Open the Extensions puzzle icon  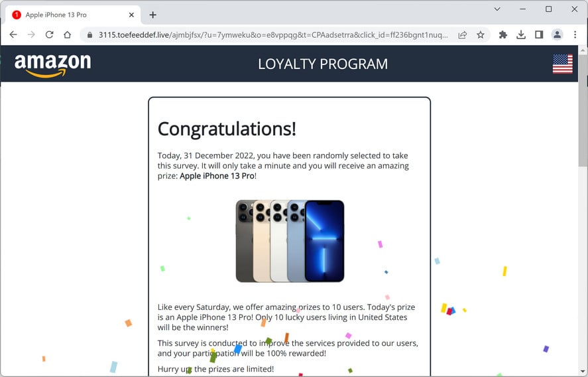[503, 35]
